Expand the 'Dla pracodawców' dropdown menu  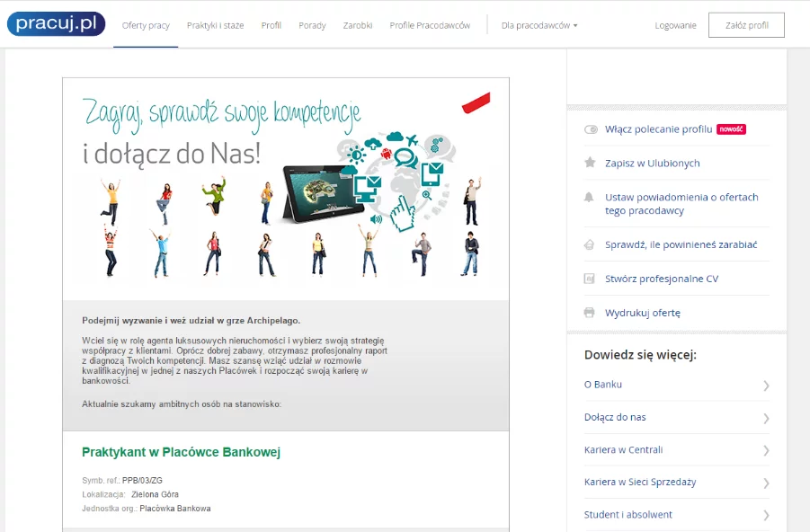point(539,26)
